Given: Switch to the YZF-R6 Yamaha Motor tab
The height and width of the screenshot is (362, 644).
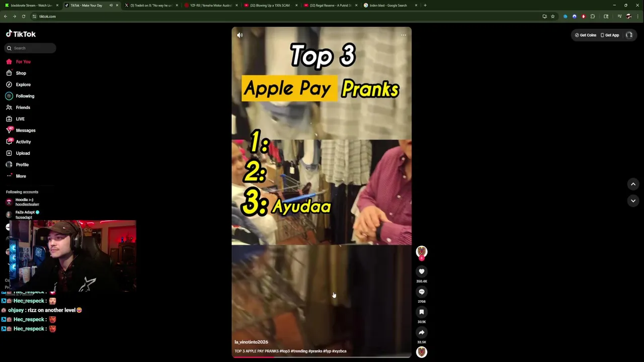Looking at the screenshot, I should 211,6.
